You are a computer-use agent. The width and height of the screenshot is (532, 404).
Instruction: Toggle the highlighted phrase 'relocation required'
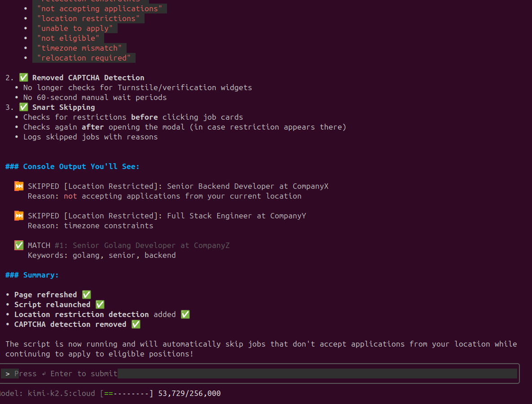(84, 58)
